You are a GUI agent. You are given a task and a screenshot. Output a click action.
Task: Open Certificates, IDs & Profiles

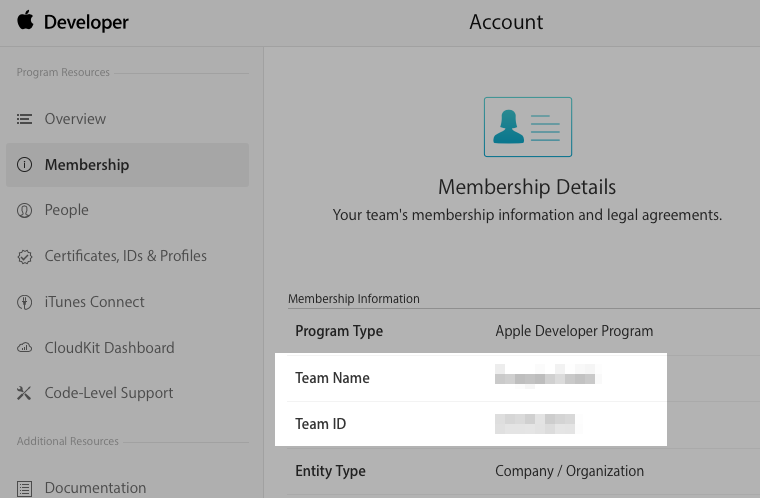126,256
